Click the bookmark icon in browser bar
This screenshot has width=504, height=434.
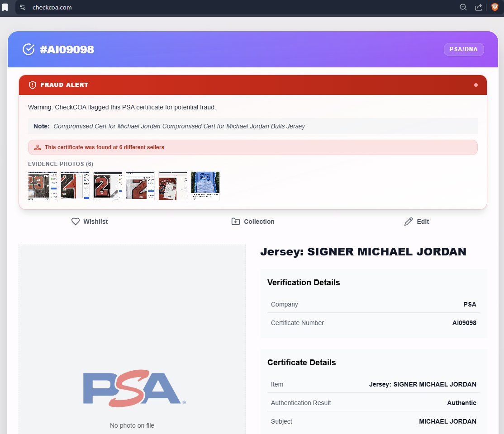point(5,7)
